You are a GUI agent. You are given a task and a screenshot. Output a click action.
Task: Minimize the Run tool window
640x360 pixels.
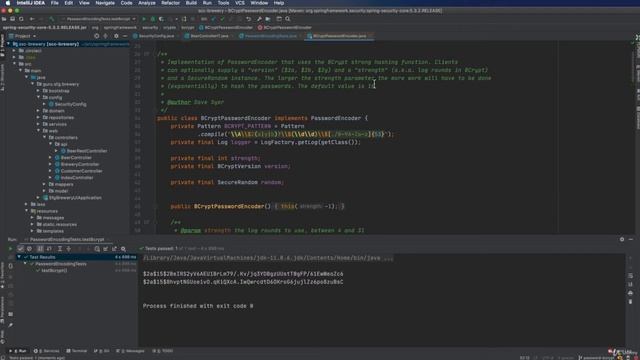coord(631,240)
